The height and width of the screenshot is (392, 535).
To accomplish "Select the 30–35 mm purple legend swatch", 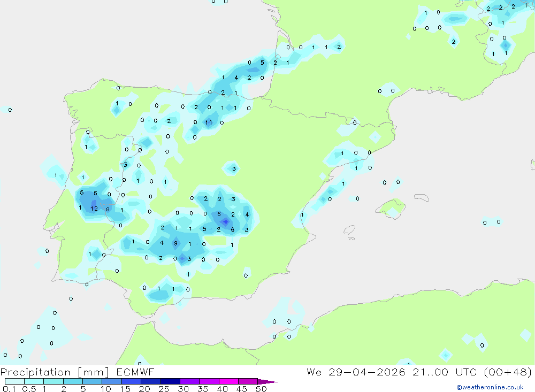I will pyautogui.click(x=189, y=381).
